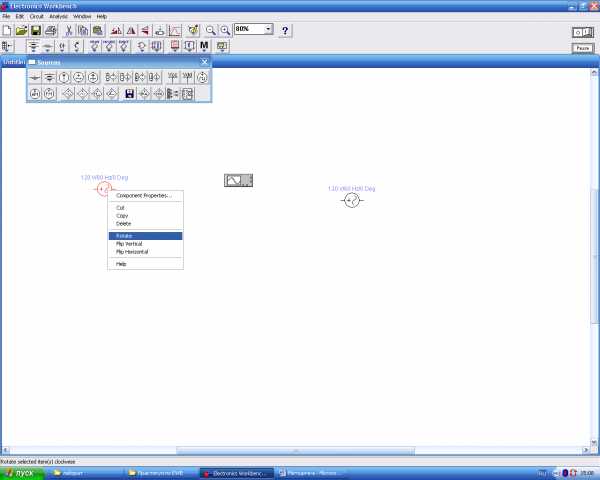Open the Circuit menu

pyautogui.click(x=36, y=16)
